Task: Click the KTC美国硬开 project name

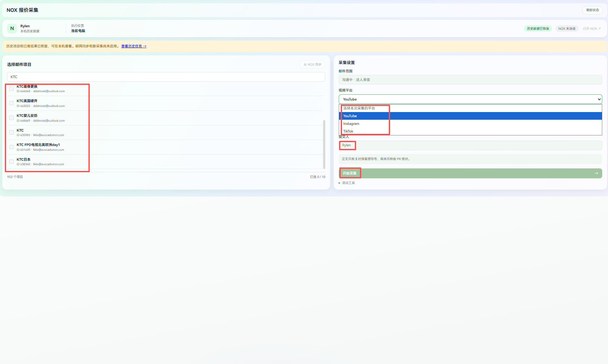Action: (x=27, y=101)
